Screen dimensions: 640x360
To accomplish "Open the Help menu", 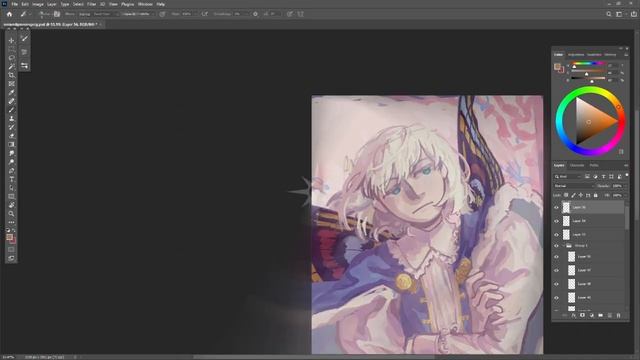I will click(x=161, y=4).
